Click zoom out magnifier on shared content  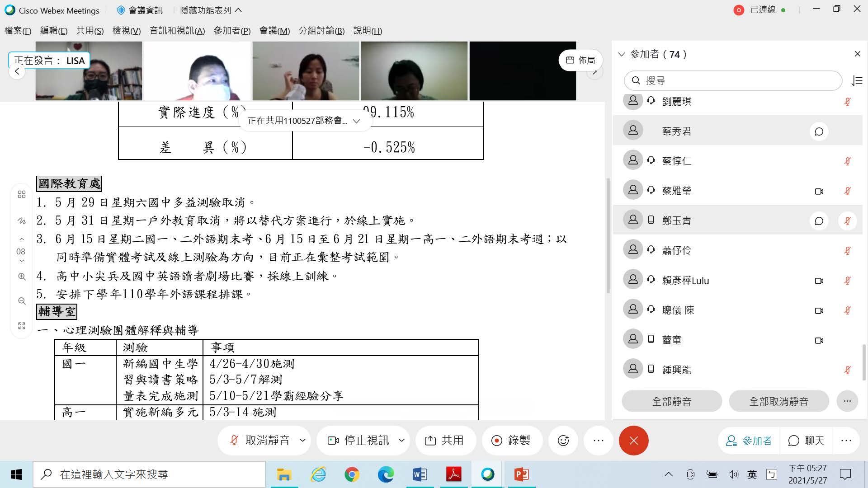pyautogui.click(x=22, y=301)
